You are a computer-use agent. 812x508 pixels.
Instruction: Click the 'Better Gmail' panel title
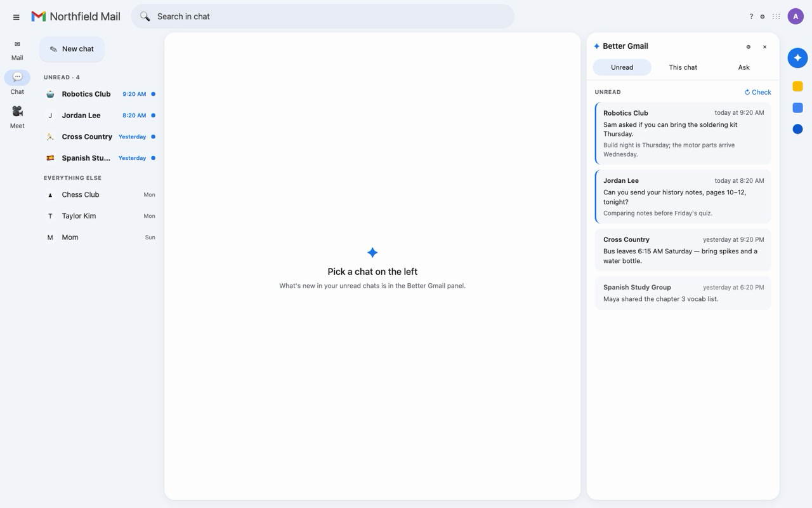[x=625, y=46]
